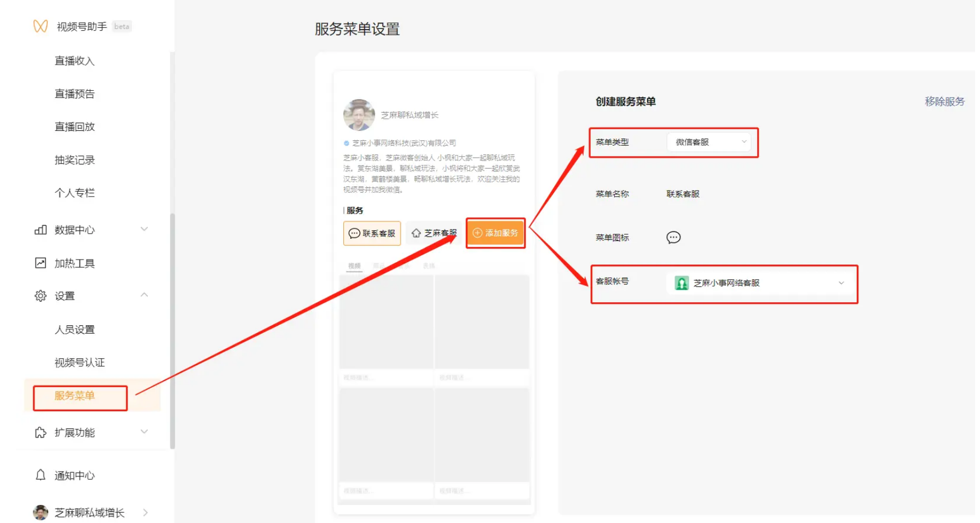Viewport: 980px width, 523px height.
Task: Click the 加热工具 trend icon
Action: click(41, 263)
